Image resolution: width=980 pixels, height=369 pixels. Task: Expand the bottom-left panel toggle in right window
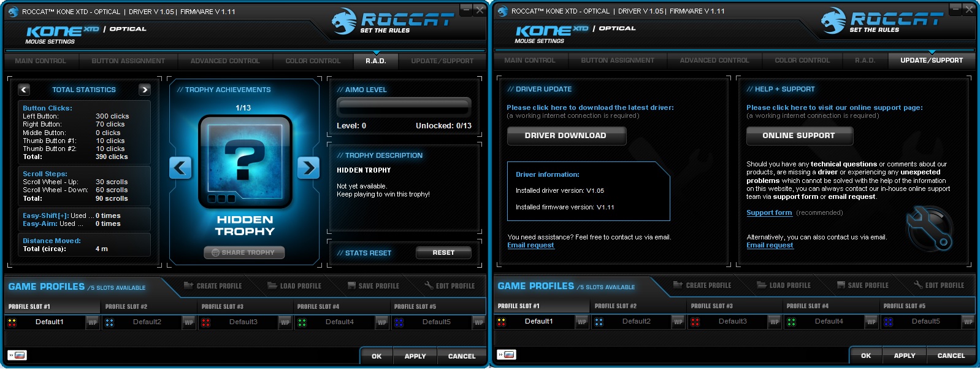(x=506, y=354)
